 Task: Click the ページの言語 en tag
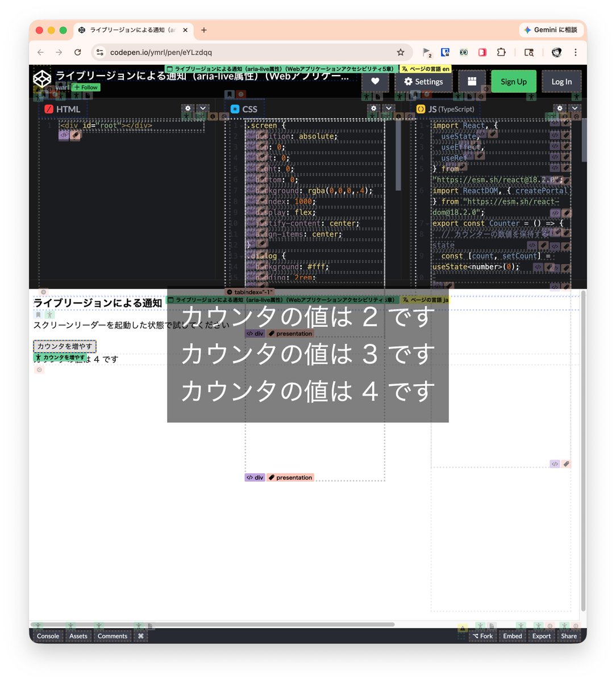(x=426, y=69)
